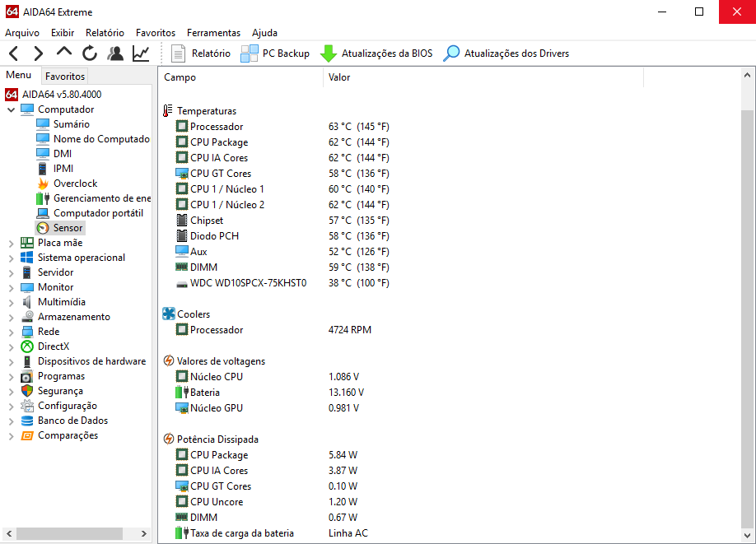Select the Nome do Computador tree item
The height and width of the screenshot is (544, 756).
coord(101,139)
